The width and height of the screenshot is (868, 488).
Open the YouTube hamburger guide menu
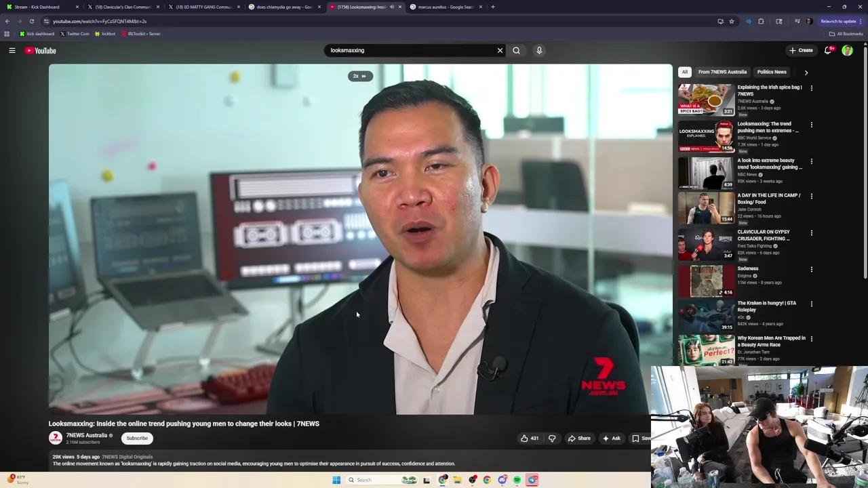(12, 51)
